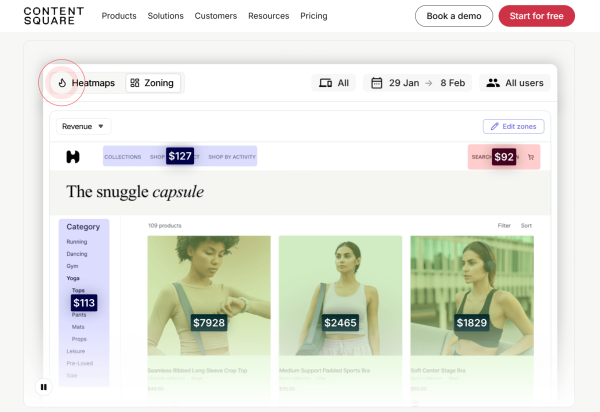Open Medium Support Padded Sports Bra

click(324, 371)
